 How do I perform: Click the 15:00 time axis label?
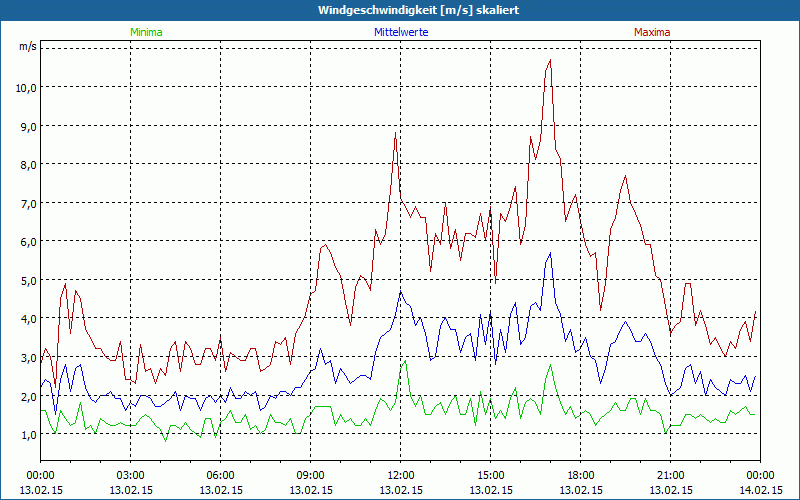point(490,476)
